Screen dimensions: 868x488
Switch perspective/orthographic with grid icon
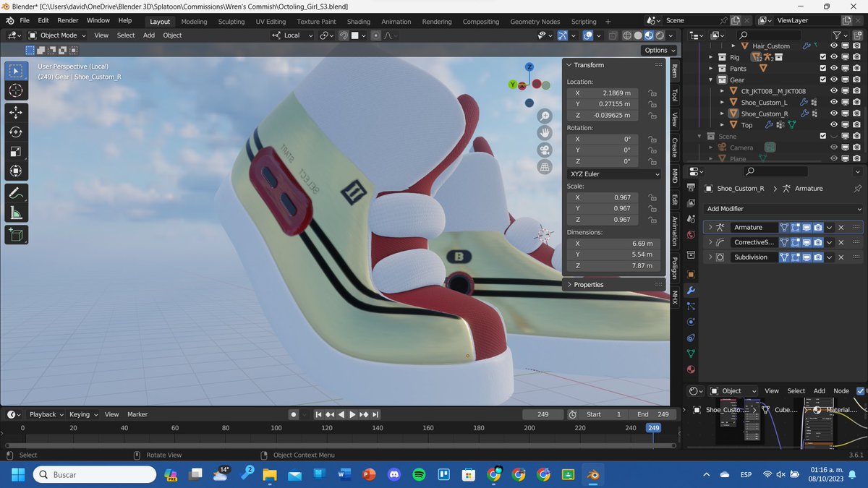pos(545,167)
